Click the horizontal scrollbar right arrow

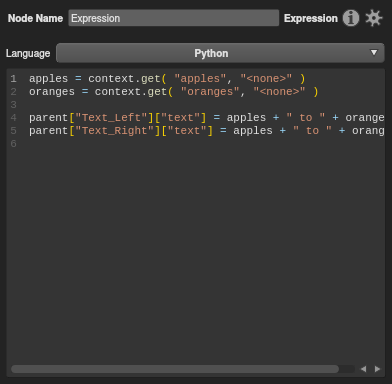377,369
